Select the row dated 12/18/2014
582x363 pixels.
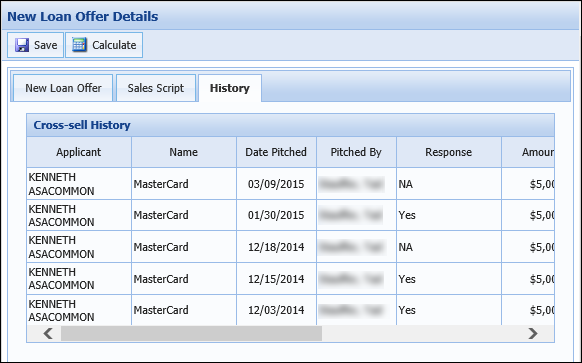291,247
